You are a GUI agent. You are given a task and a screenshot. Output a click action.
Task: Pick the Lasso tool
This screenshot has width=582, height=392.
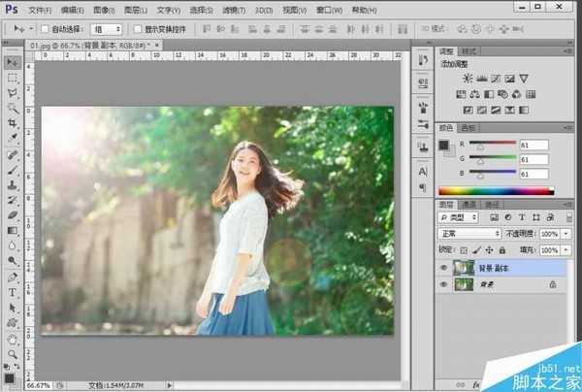[x=14, y=93]
